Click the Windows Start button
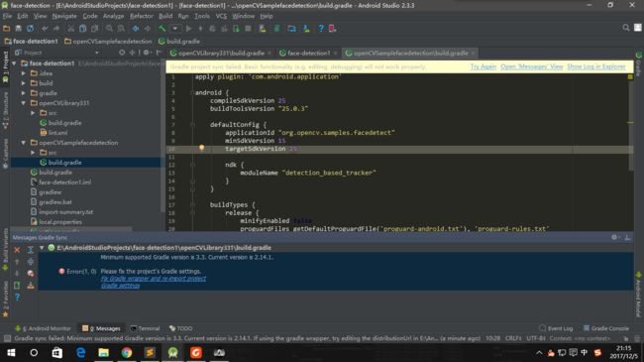This screenshot has width=644, height=362. click(x=11, y=352)
